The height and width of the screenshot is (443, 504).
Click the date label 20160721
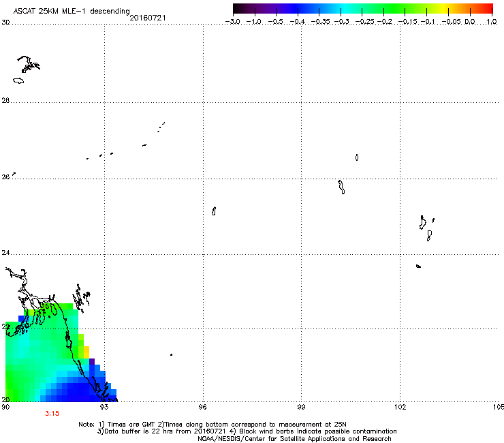(148, 18)
